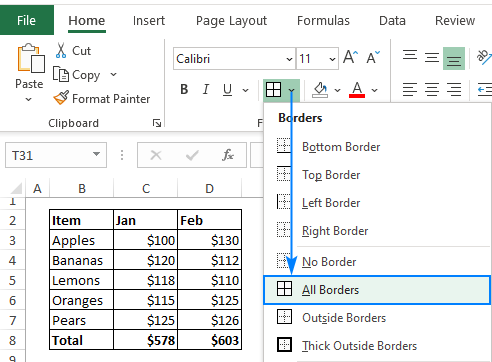Image resolution: width=492 pixels, height=362 pixels.
Task: Choose Left Border from menu
Action: (377, 203)
